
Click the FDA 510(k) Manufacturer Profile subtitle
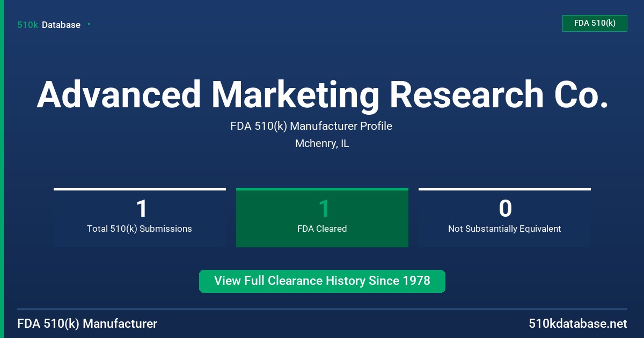311,126
